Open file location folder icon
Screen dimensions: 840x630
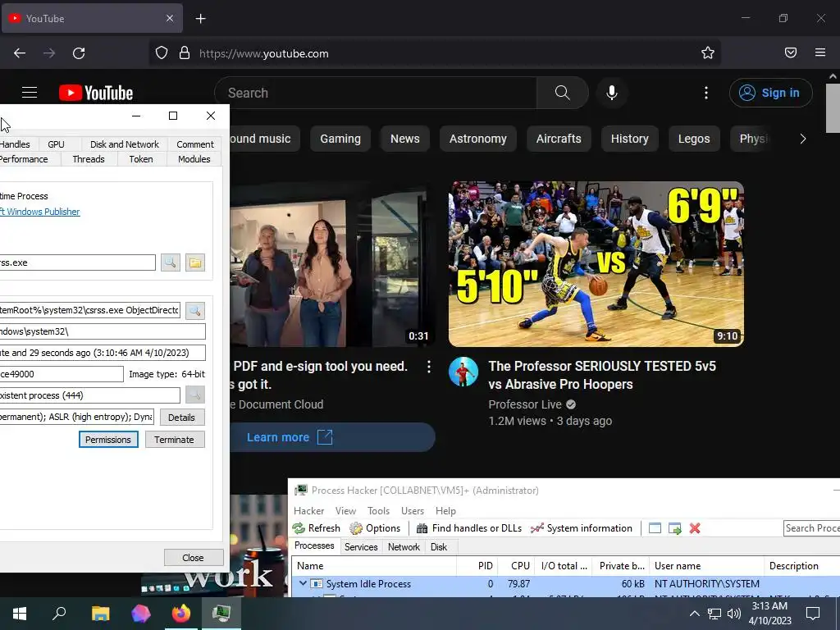[x=195, y=262]
